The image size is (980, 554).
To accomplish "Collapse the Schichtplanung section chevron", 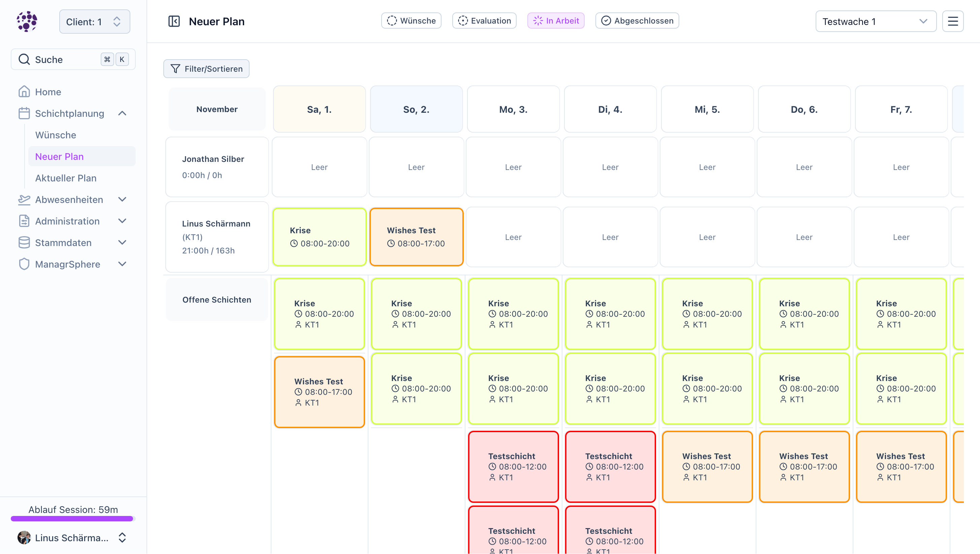I will (x=122, y=113).
